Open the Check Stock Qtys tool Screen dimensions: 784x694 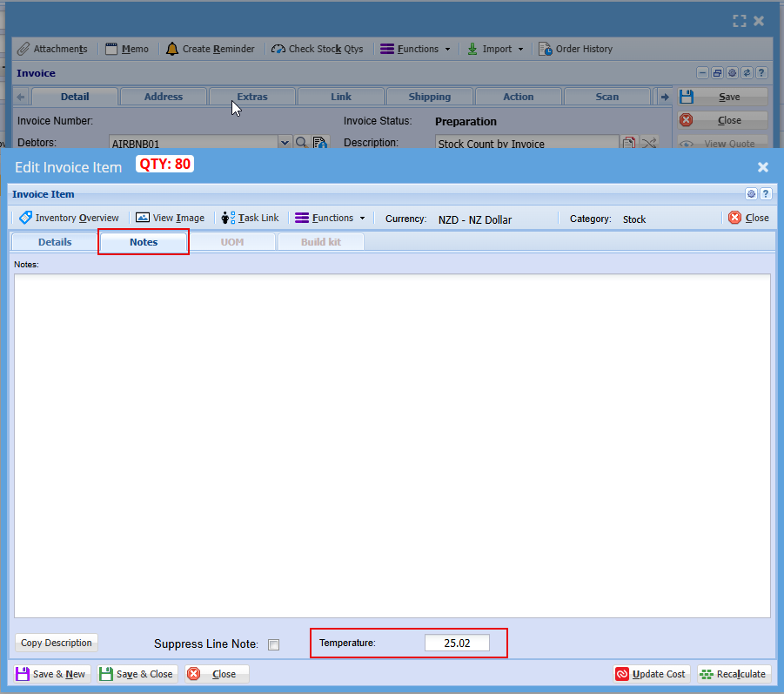(x=317, y=49)
